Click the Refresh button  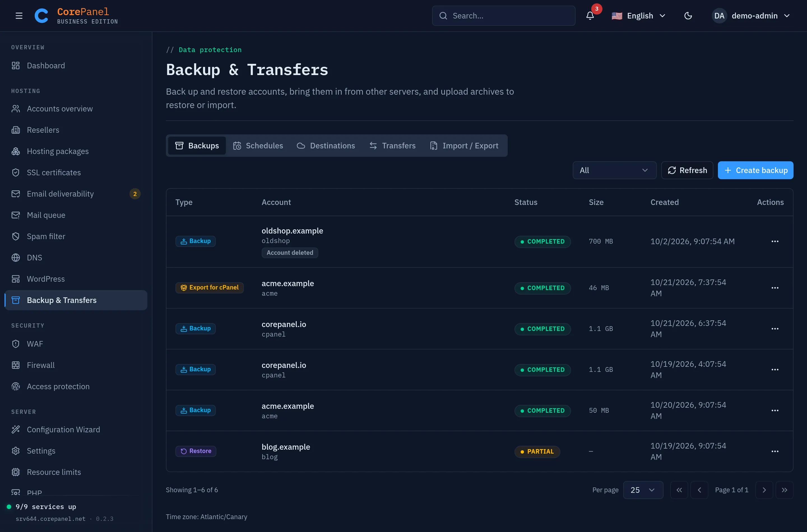tap(687, 170)
